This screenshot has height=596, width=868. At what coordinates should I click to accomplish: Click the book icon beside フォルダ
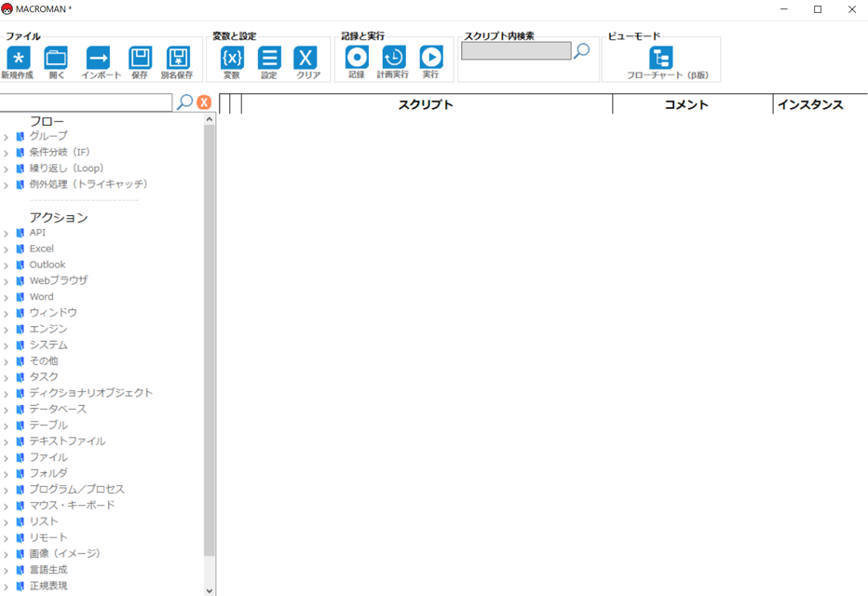[20, 474]
